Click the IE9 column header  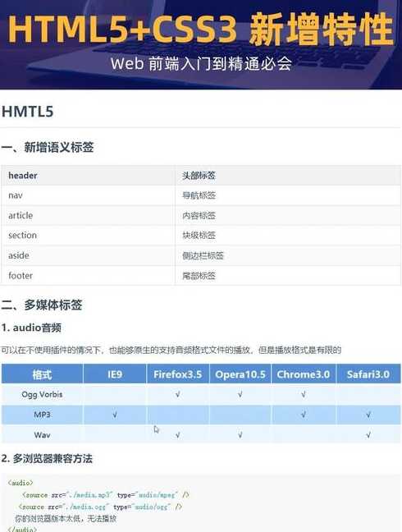tap(115, 374)
